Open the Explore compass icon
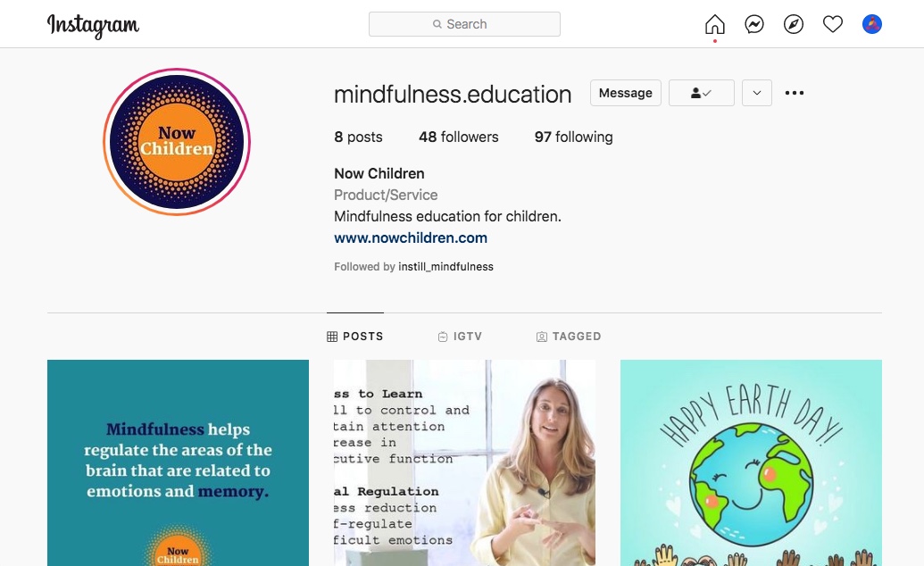 click(793, 24)
